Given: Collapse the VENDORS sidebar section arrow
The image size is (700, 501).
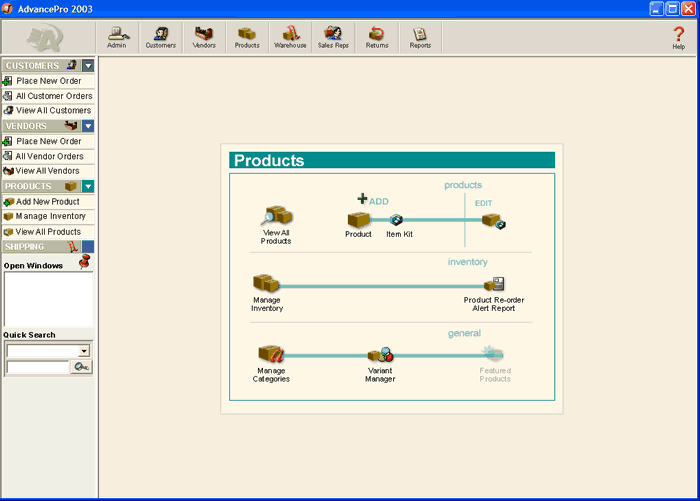Looking at the screenshot, I should tap(88, 126).
